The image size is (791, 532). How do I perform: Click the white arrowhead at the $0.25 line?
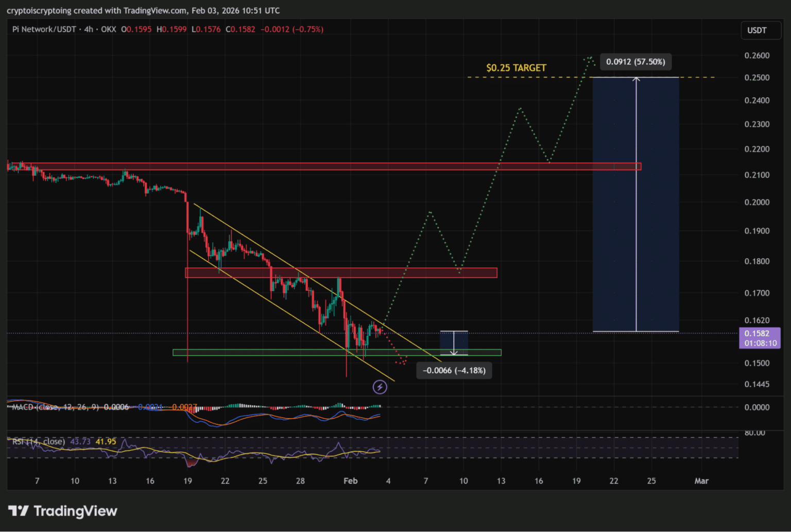click(x=636, y=79)
